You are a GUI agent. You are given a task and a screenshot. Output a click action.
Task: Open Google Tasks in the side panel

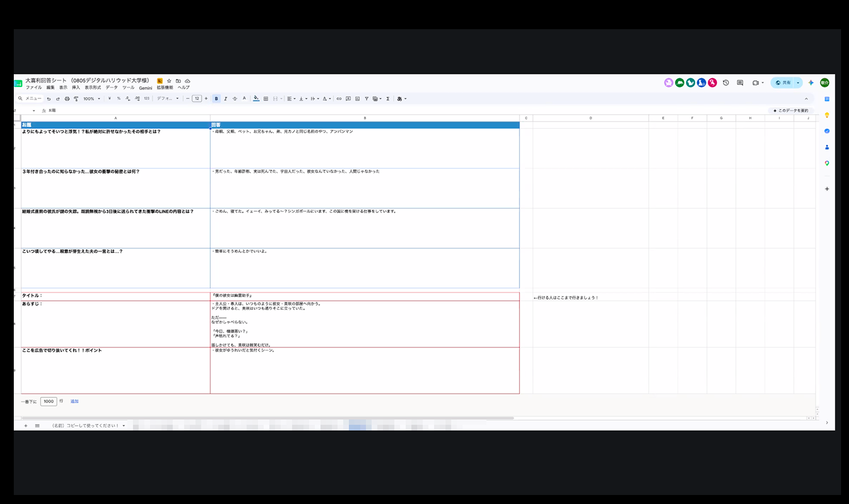[x=827, y=131]
